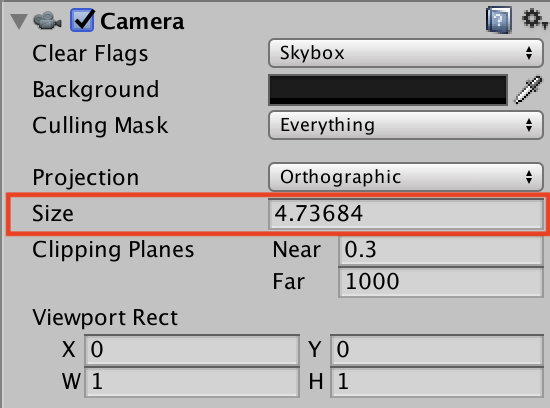Click the Viewport Rect X field
Screen dimensions: 550x408
[192, 350]
